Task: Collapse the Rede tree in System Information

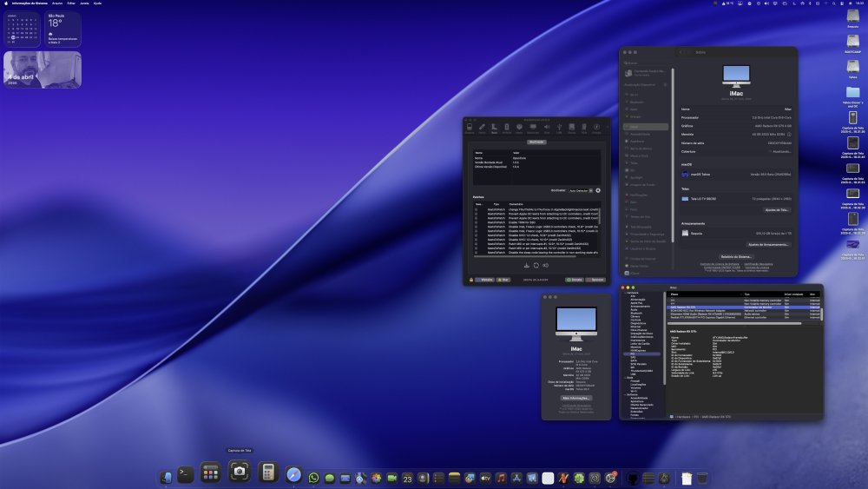Action: tap(625, 378)
